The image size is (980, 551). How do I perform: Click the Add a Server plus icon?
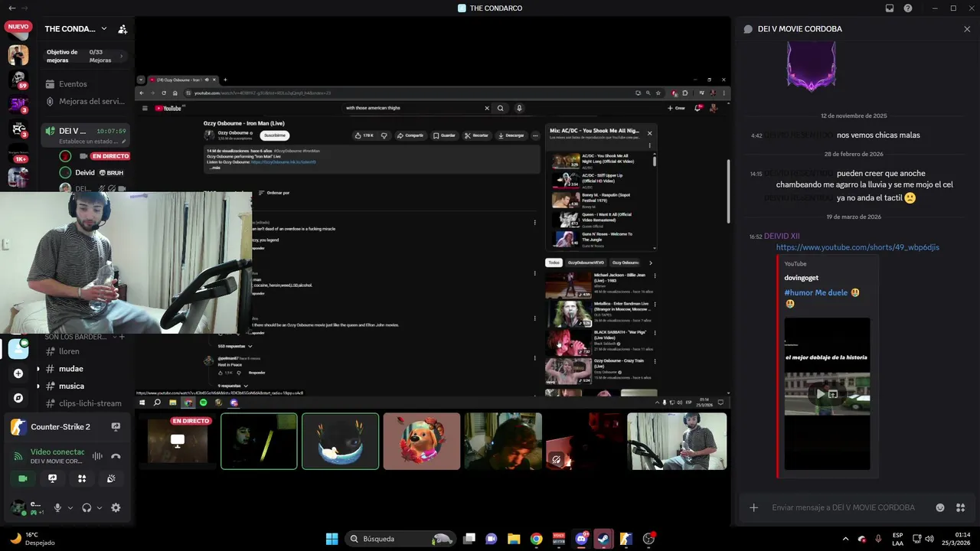click(x=18, y=373)
